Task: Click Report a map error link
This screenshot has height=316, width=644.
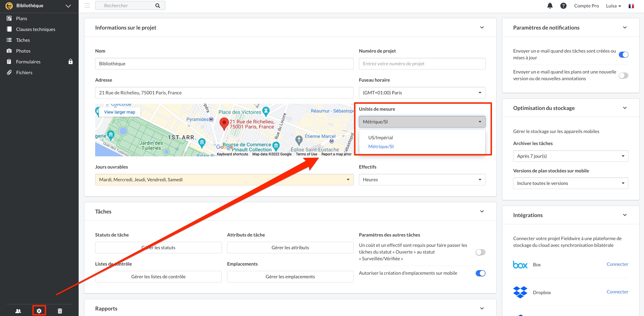Action: tap(336, 154)
